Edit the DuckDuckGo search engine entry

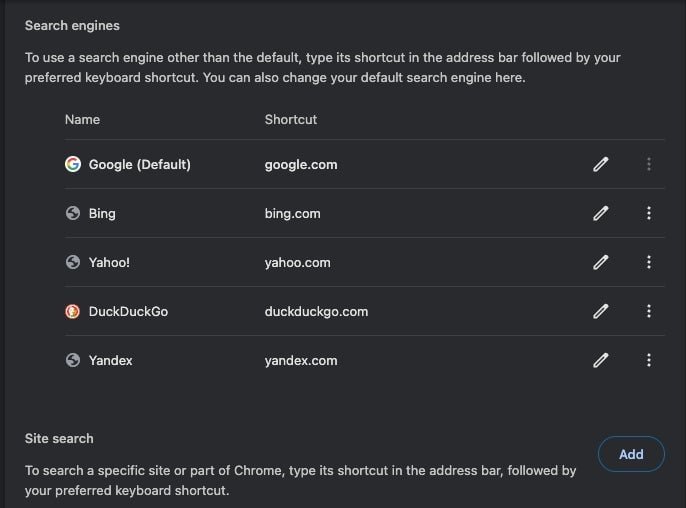601,312
